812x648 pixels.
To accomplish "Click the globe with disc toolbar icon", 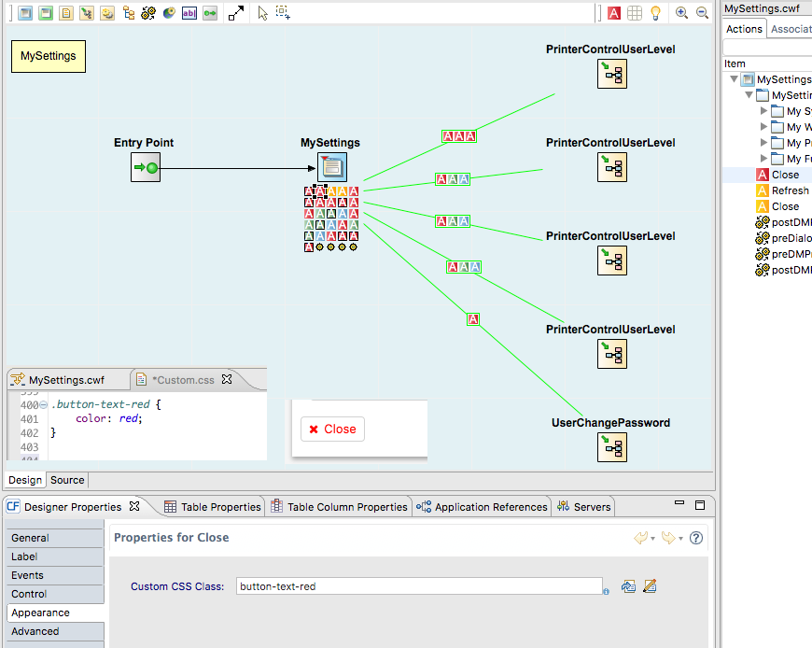I will [x=169, y=13].
